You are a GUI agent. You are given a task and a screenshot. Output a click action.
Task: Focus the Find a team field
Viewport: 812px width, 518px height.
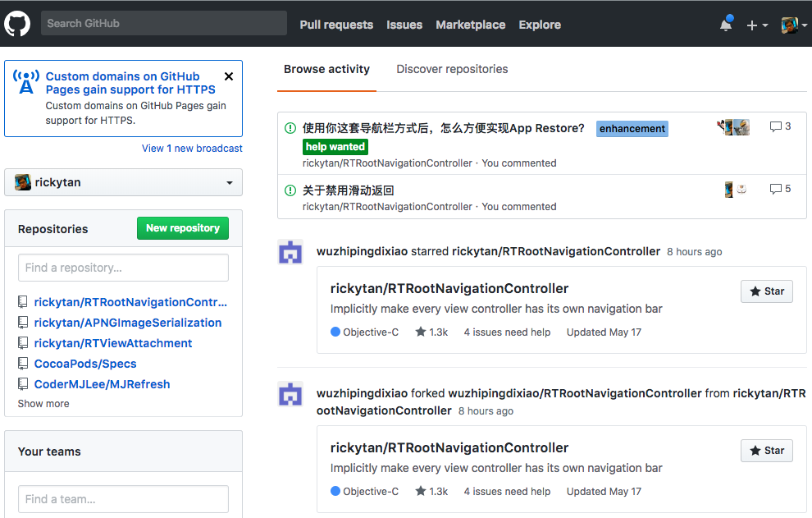click(123, 499)
